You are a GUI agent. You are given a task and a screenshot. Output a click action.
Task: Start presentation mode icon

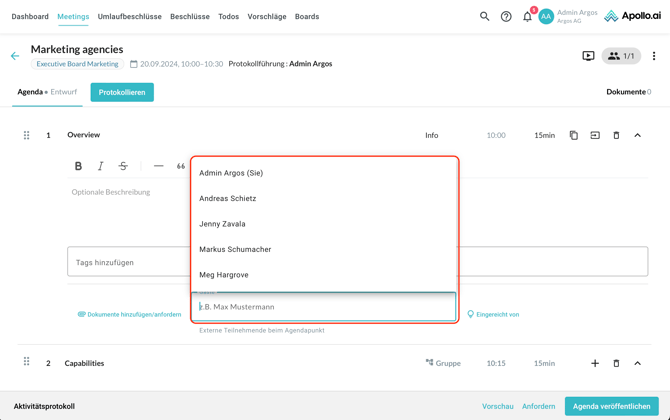[588, 56]
